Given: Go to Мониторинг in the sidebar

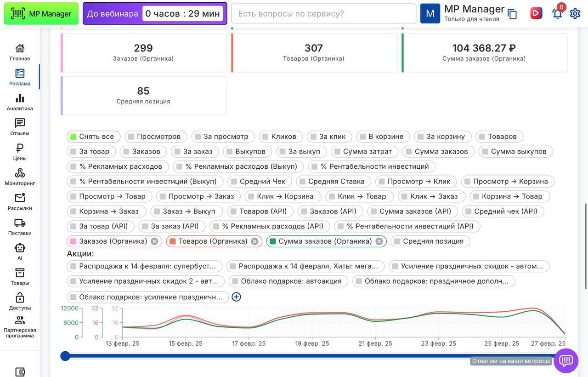Looking at the screenshot, I should [x=20, y=177].
